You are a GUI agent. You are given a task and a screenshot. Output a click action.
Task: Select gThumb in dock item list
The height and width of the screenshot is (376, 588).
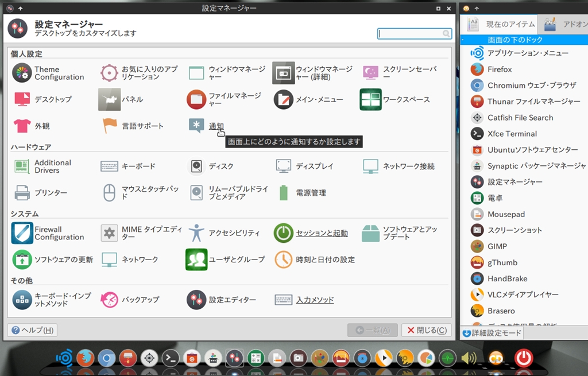[524, 262]
